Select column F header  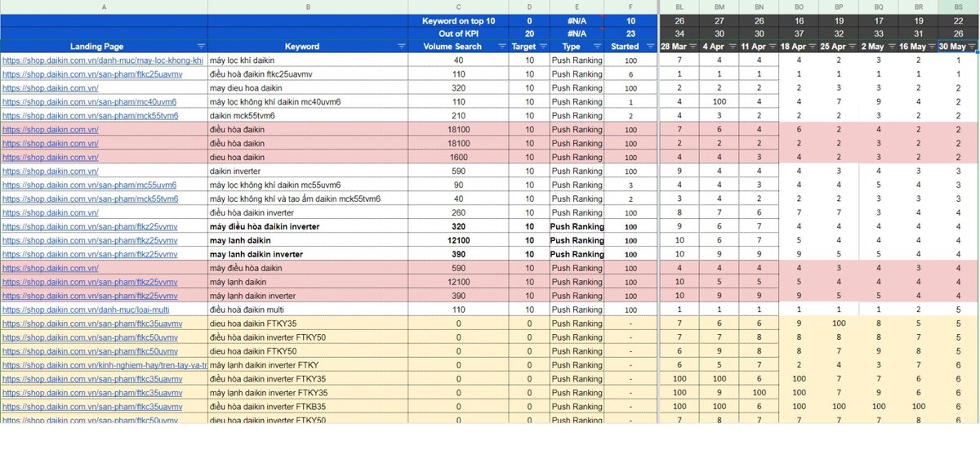(x=630, y=7)
